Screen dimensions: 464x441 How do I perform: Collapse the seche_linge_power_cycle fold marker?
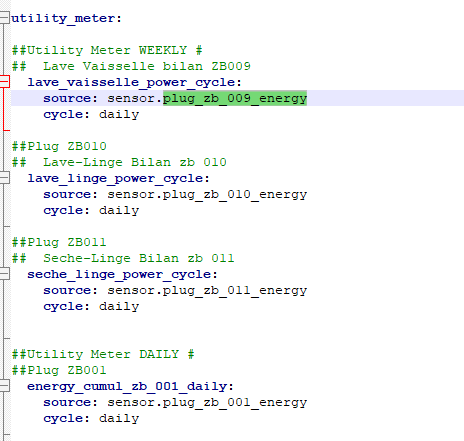coord(4,274)
